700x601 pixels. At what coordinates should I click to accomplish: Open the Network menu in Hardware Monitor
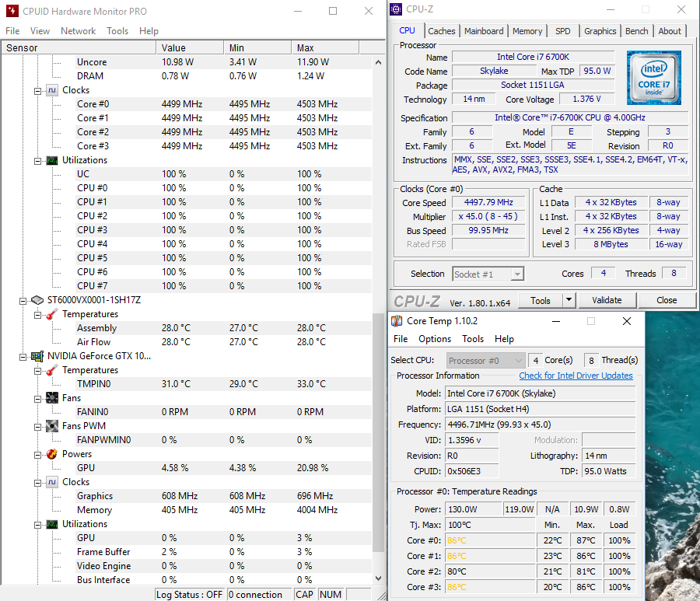(78, 31)
